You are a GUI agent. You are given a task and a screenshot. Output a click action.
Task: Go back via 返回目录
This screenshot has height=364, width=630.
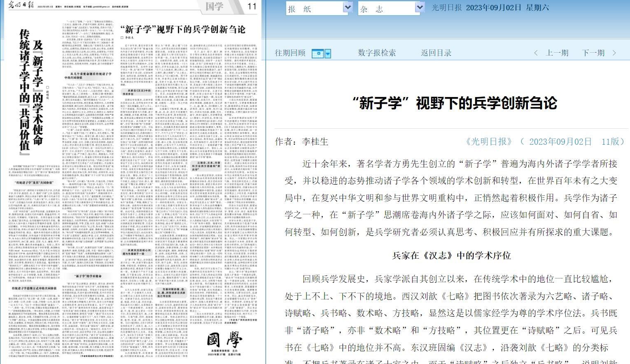[436, 53]
